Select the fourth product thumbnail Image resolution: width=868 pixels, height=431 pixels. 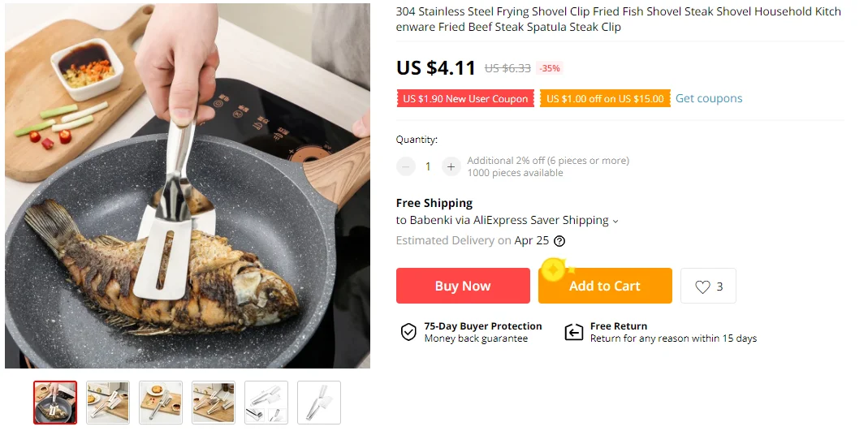click(214, 403)
